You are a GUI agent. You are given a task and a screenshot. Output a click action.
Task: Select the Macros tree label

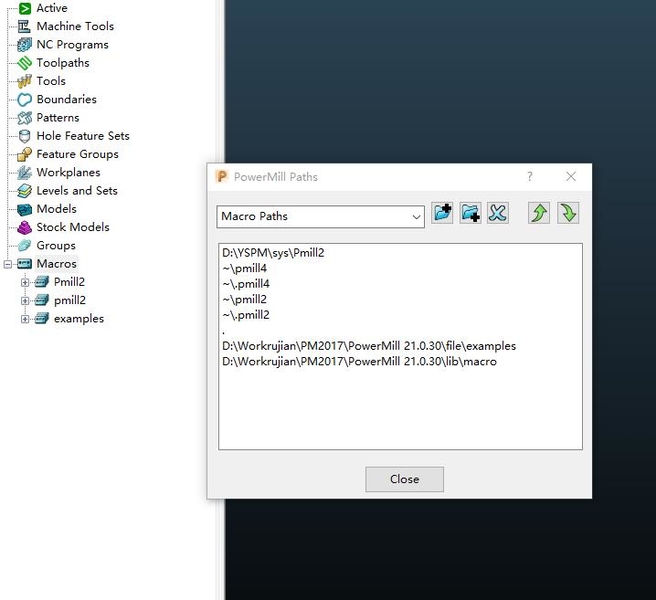point(56,264)
